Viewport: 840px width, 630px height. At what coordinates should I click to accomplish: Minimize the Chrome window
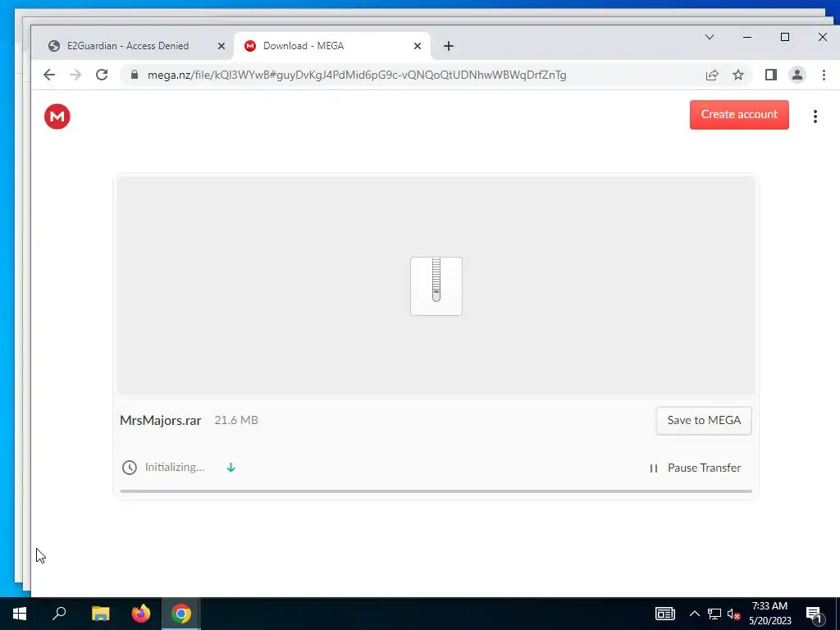pyautogui.click(x=747, y=37)
